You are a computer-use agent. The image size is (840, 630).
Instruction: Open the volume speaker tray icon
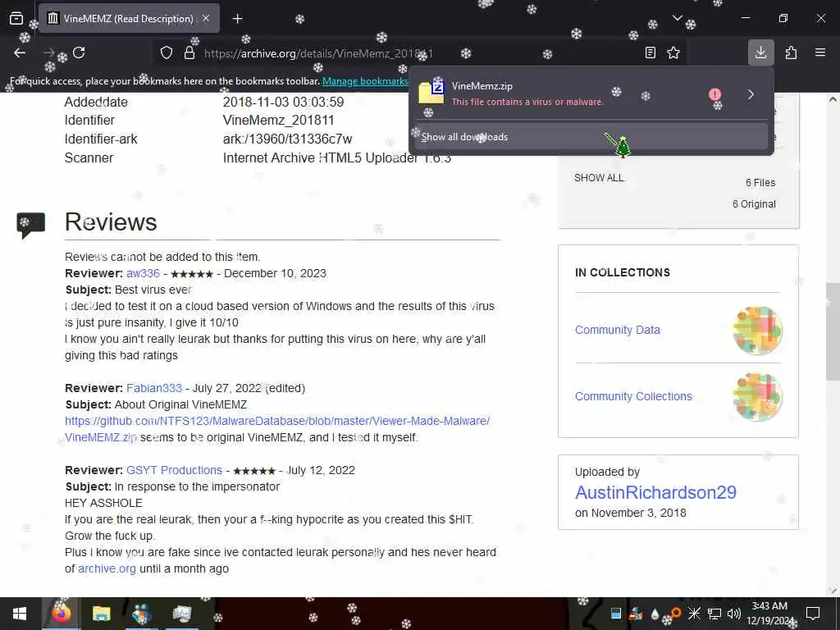click(x=733, y=614)
